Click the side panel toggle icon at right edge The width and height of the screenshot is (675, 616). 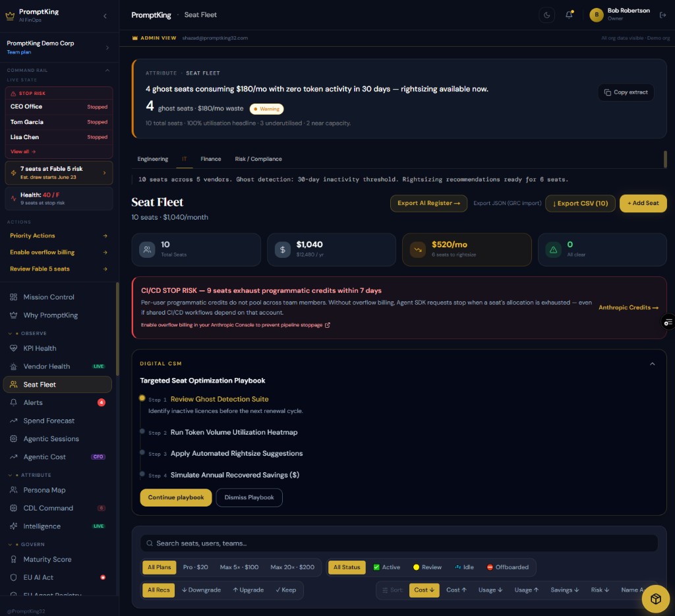[x=668, y=322]
